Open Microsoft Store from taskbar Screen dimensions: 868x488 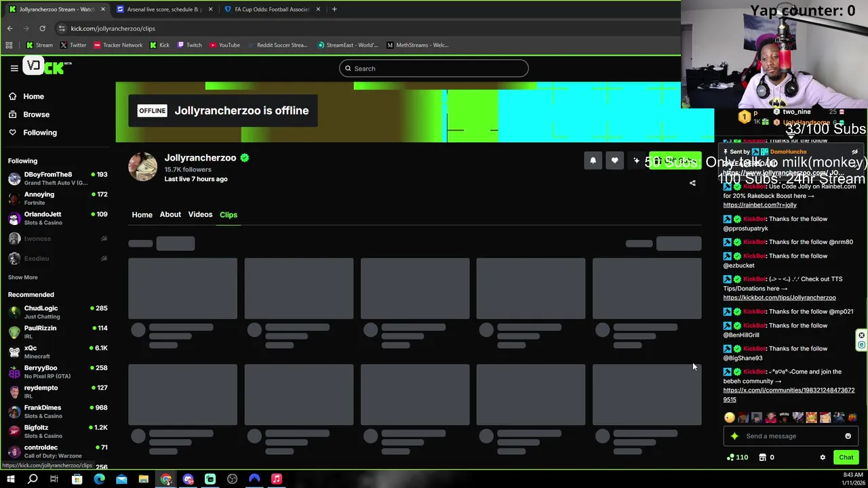click(x=77, y=479)
